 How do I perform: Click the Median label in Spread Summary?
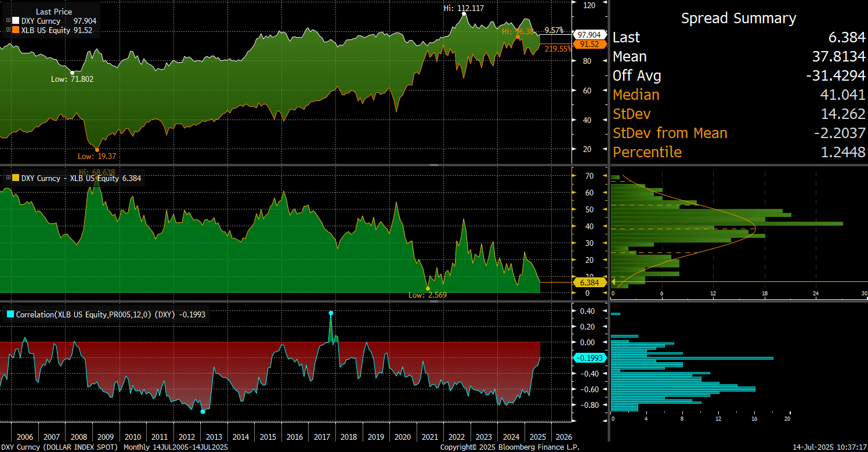(x=636, y=95)
